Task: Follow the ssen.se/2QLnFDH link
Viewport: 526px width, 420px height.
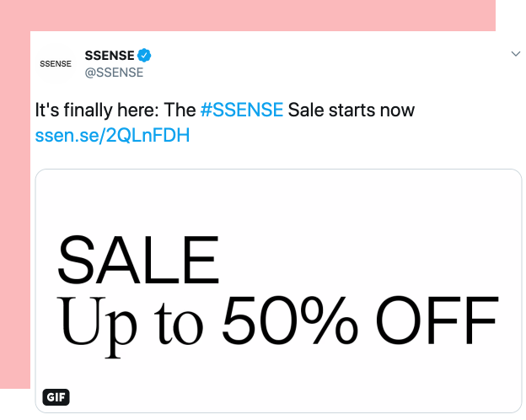Action: tap(112, 135)
